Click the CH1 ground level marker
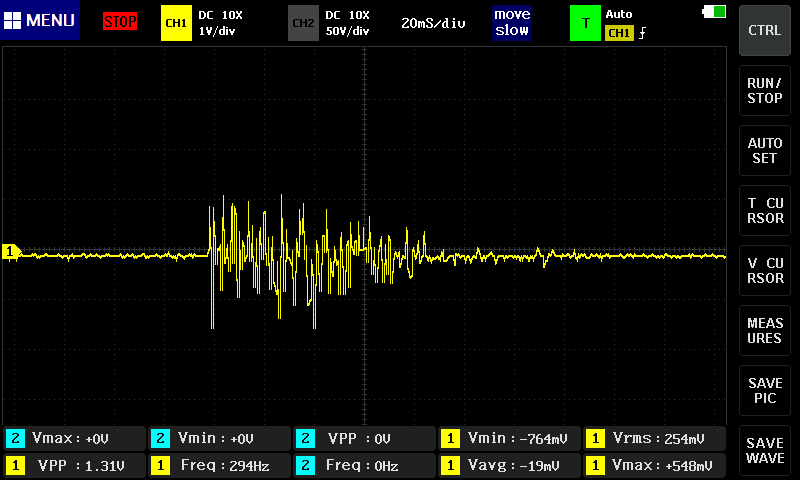 pos(11,252)
